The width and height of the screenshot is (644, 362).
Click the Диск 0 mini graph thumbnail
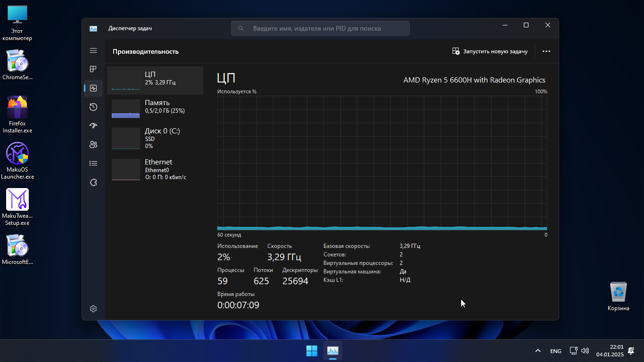pos(126,138)
